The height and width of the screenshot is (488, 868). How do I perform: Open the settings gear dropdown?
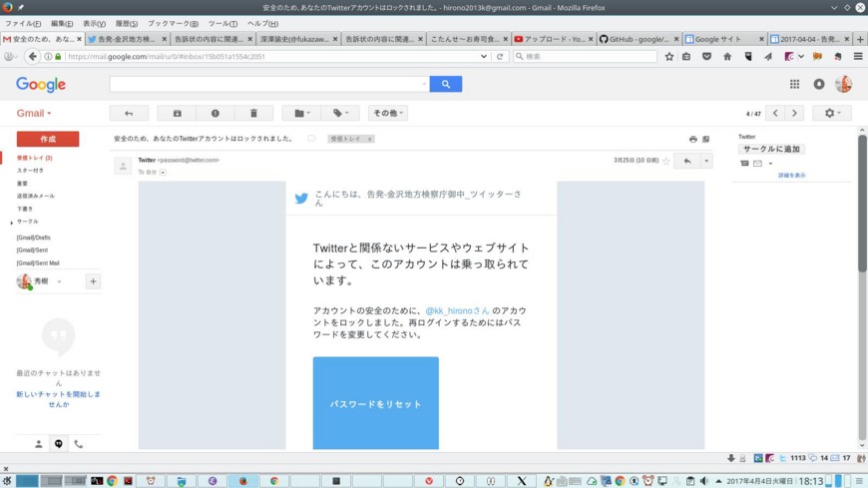coord(832,113)
